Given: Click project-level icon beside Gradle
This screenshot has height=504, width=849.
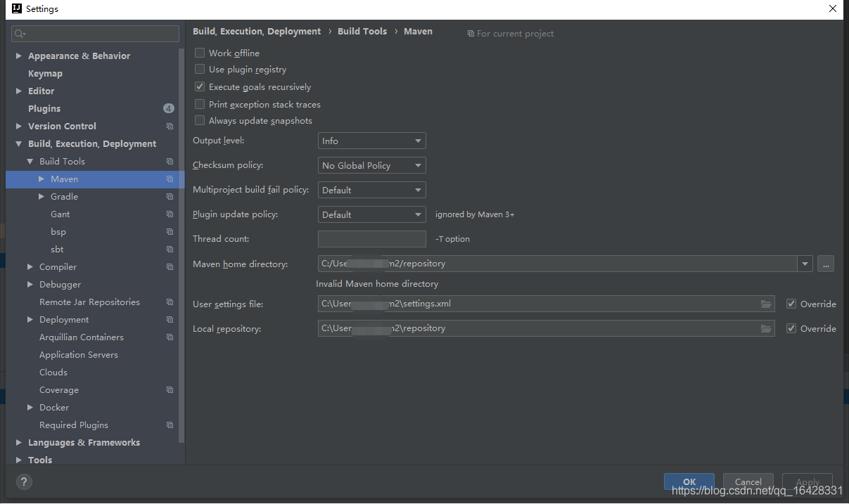Looking at the screenshot, I should 170,197.
